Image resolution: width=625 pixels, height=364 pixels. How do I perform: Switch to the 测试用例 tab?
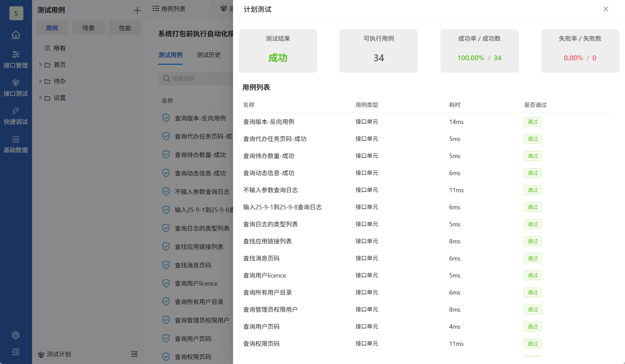[170, 55]
